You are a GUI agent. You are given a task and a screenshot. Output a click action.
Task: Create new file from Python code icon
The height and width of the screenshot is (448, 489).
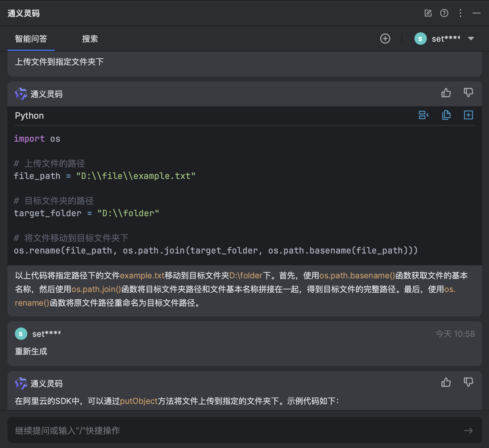468,115
